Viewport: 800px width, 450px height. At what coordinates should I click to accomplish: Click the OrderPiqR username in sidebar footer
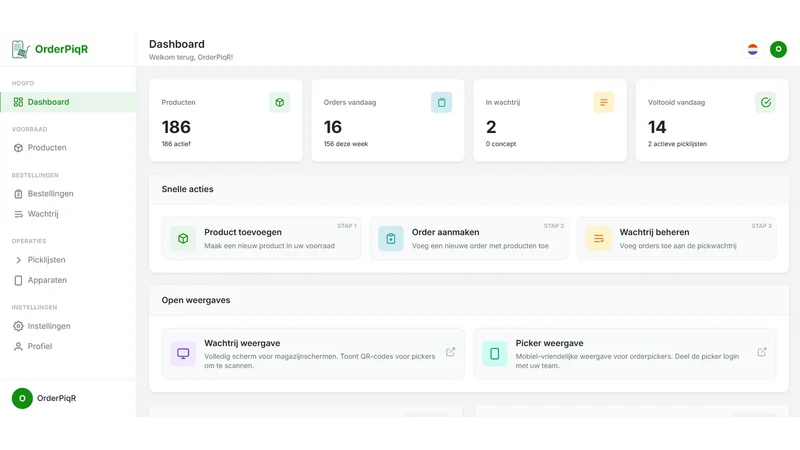tap(57, 398)
